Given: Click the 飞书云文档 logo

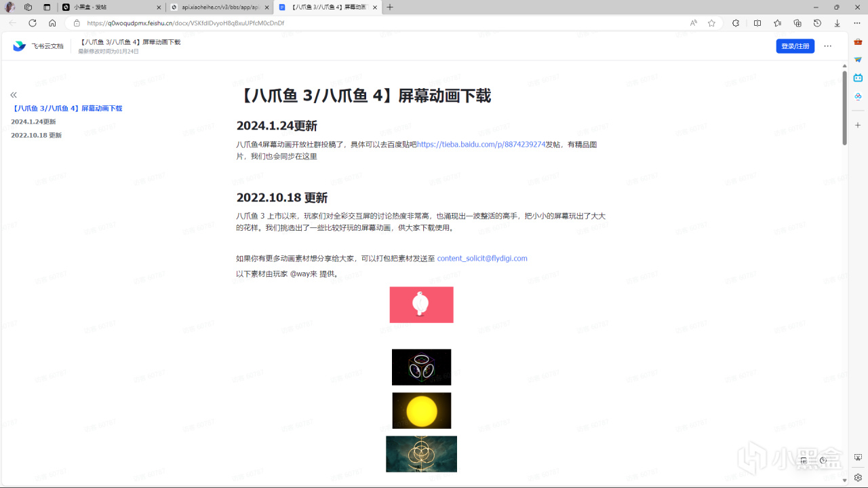Looking at the screenshot, I should (x=38, y=46).
